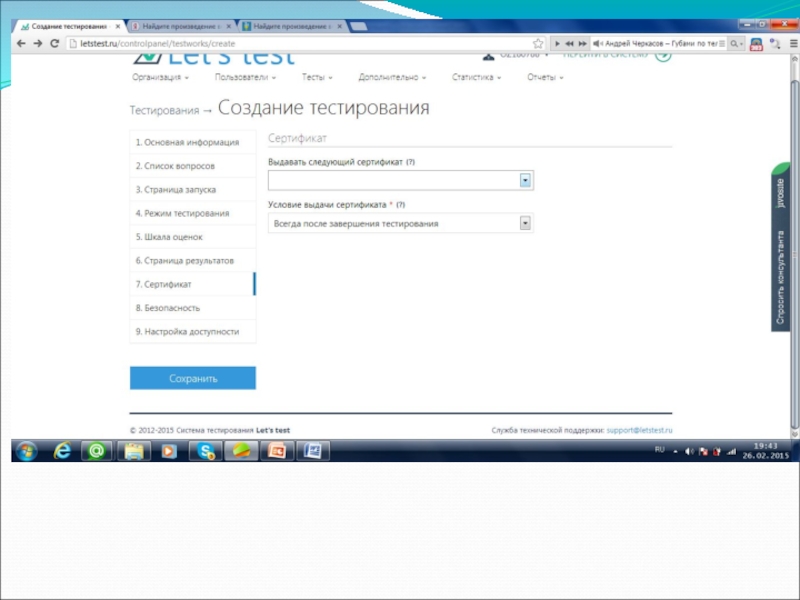Click the browser address bar
The image size is (800, 600).
coord(300,44)
